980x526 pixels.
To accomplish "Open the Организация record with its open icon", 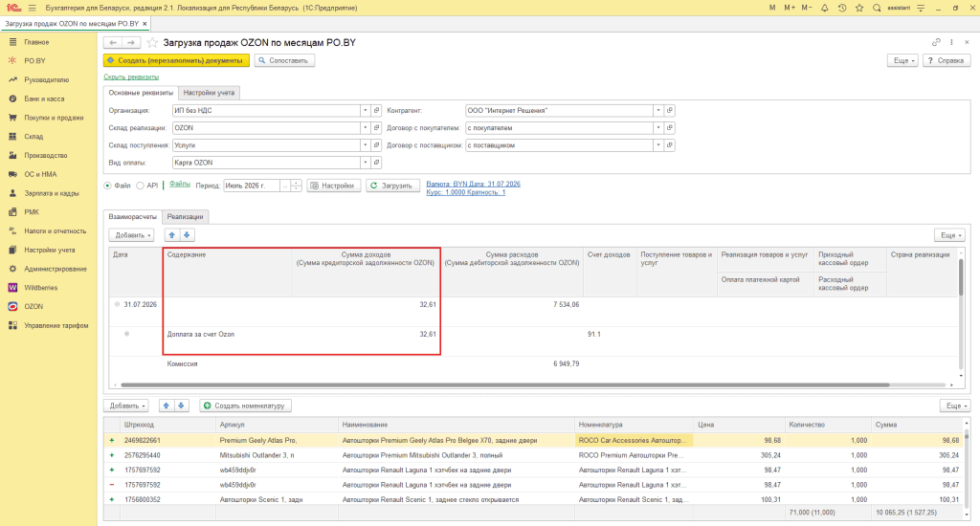I will [x=376, y=111].
